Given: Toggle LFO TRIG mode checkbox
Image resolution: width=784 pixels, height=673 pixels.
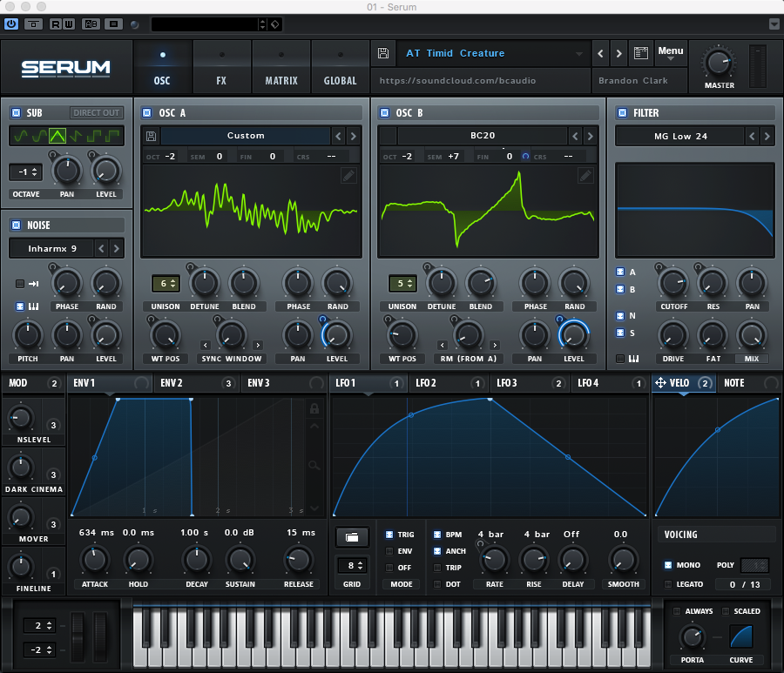Looking at the screenshot, I should click(x=389, y=535).
